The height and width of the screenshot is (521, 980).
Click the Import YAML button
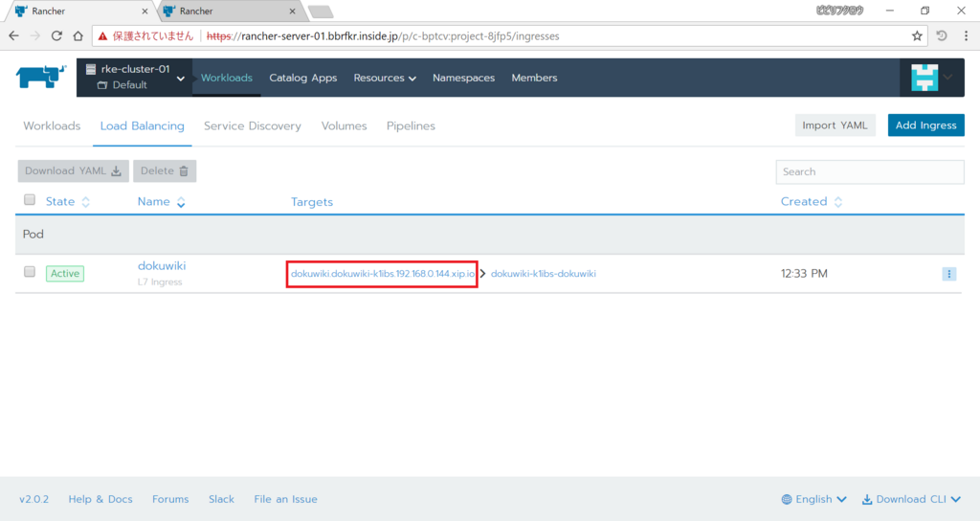click(835, 125)
